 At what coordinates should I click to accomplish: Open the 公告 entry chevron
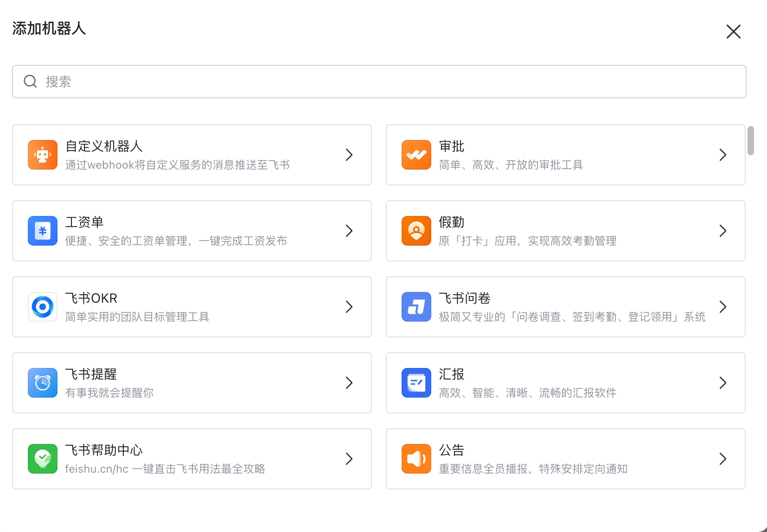[723, 459]
